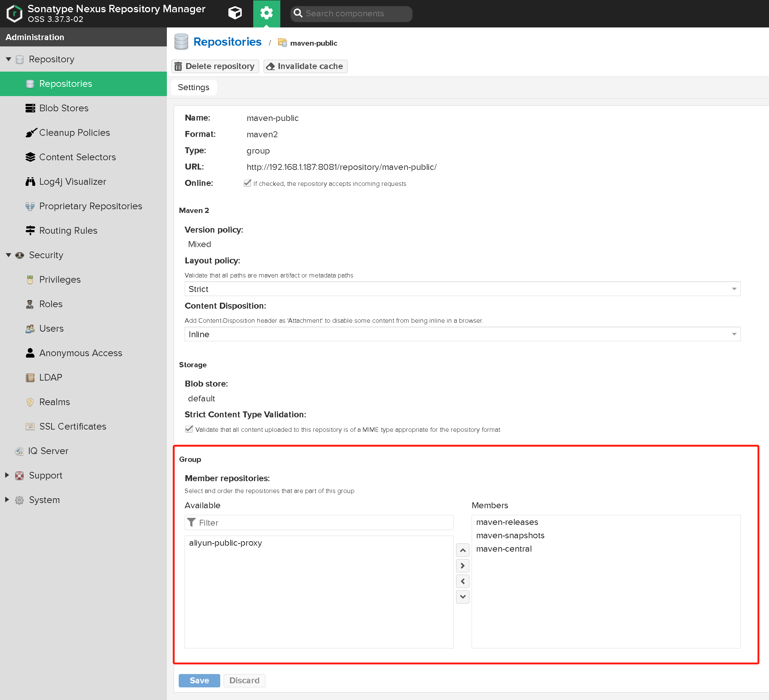
Task: Click the Available repositories Filter field
Action: click(x=319, y=523)
